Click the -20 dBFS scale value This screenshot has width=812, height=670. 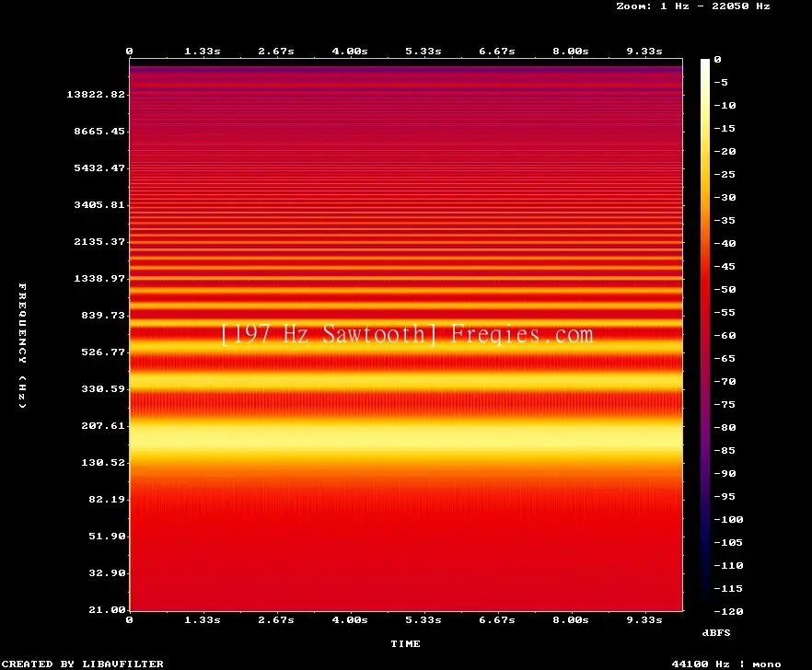[x=725, y=151]
